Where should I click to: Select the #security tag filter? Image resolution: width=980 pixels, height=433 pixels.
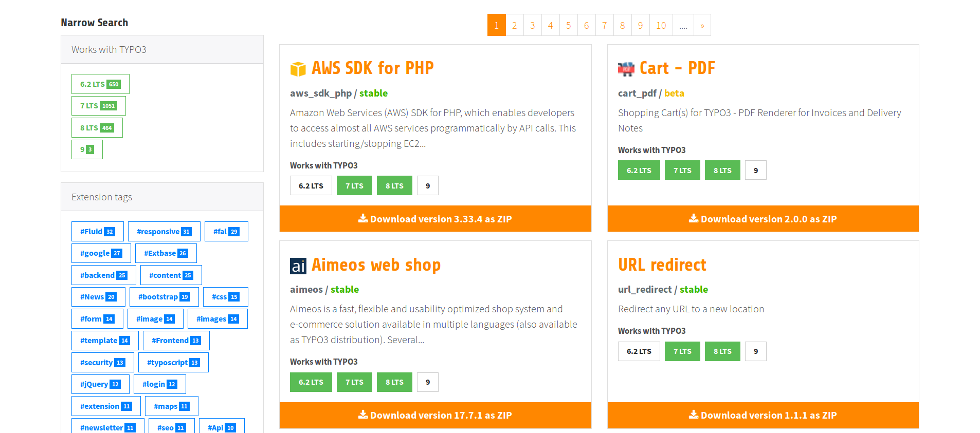tap(102, 363)
